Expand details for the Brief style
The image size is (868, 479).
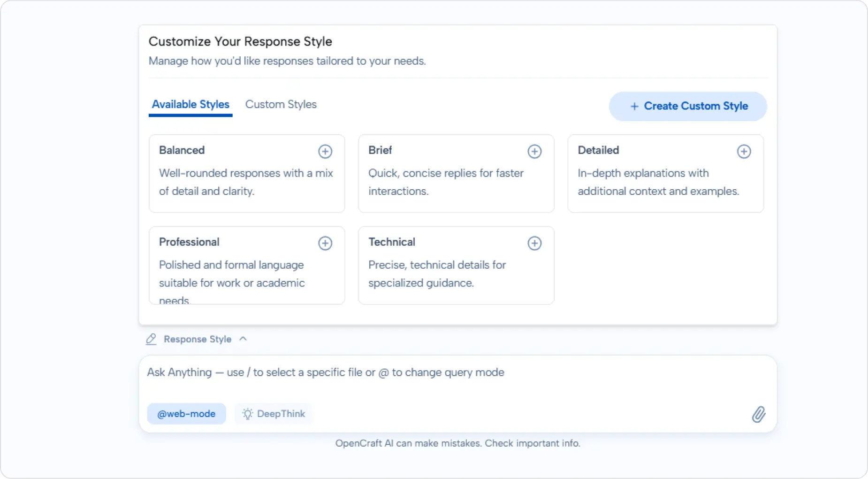coord(535,151)
